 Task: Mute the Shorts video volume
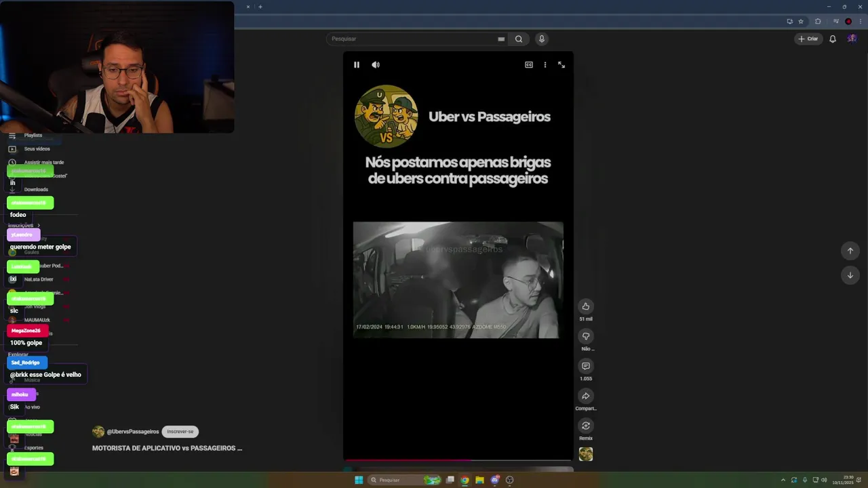click(376, 64)
